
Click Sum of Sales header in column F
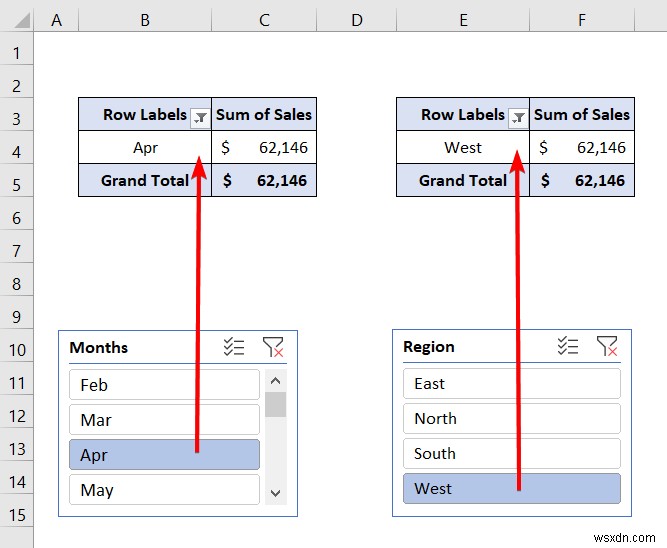point(582,114)
